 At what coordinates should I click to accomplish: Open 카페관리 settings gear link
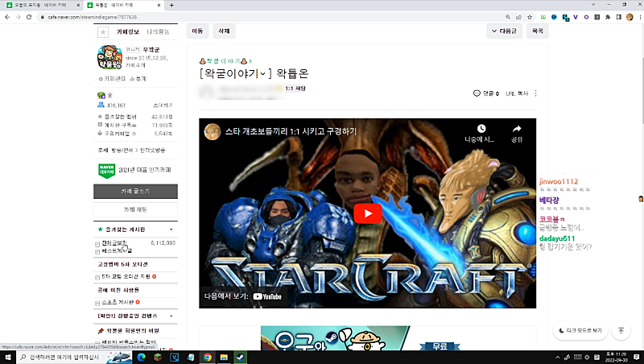pyautogui.click(x=112, y=78)
